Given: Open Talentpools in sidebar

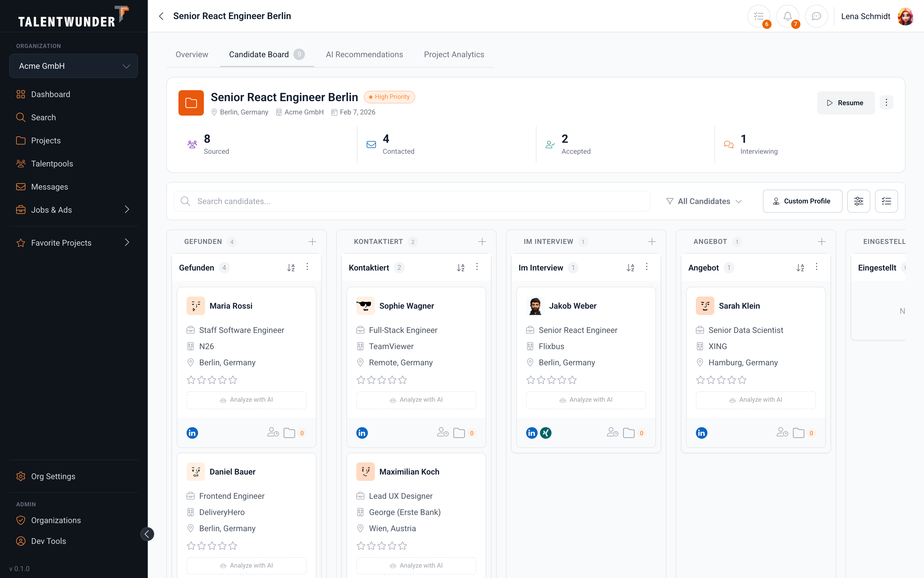Looking at the screenshot, I should 73,164.
